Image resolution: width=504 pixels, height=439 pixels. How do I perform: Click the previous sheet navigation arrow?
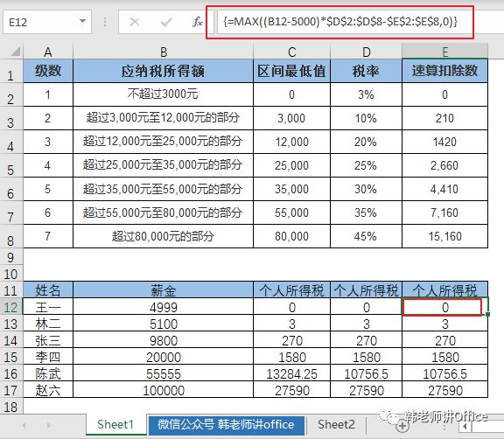(24, 426)
